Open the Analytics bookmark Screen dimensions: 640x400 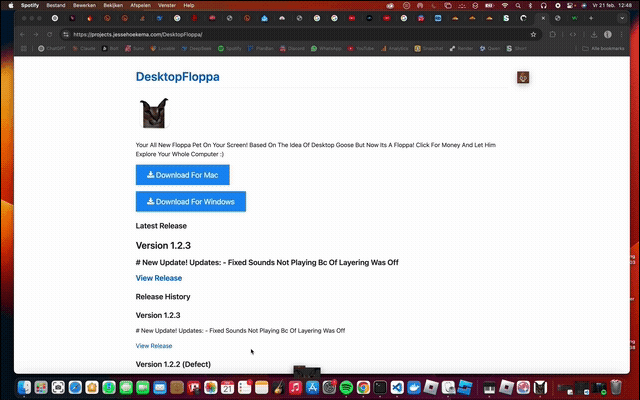(394, 48)
